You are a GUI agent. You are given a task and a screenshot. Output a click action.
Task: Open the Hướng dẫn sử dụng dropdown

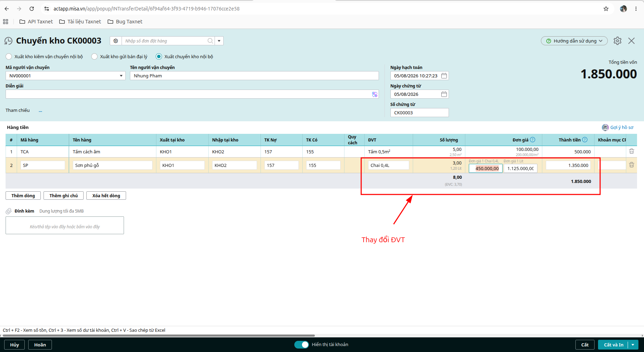[574, 41]
